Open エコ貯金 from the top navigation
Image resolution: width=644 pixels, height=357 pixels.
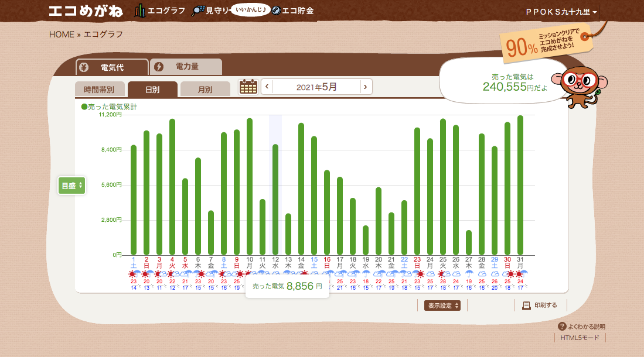[x=293, y=11]
